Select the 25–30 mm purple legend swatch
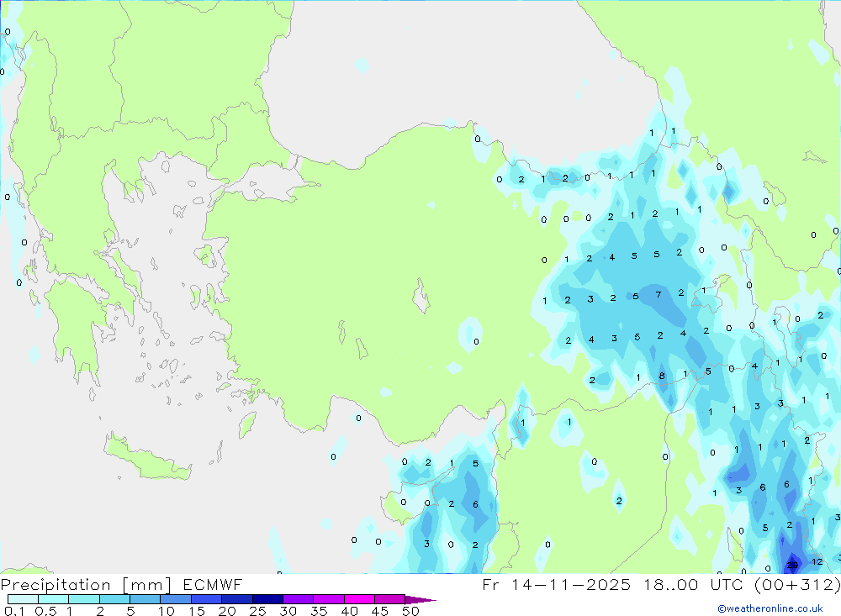 coord(267,599)
